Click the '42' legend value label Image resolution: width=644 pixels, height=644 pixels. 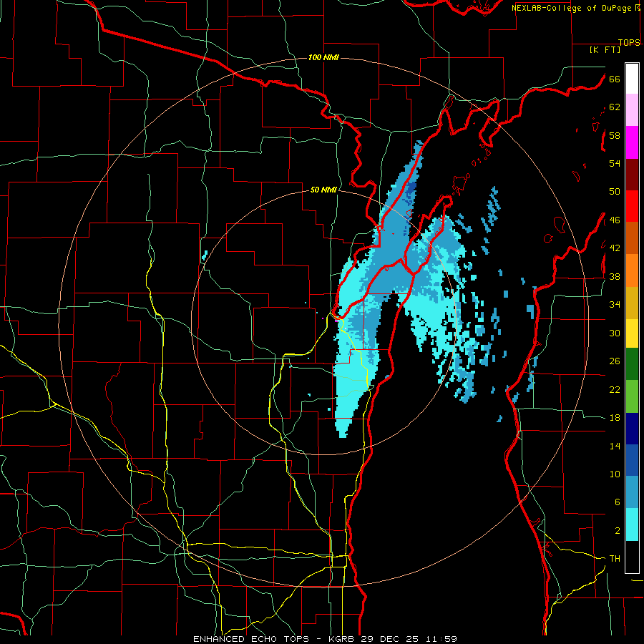click(615, 248)
